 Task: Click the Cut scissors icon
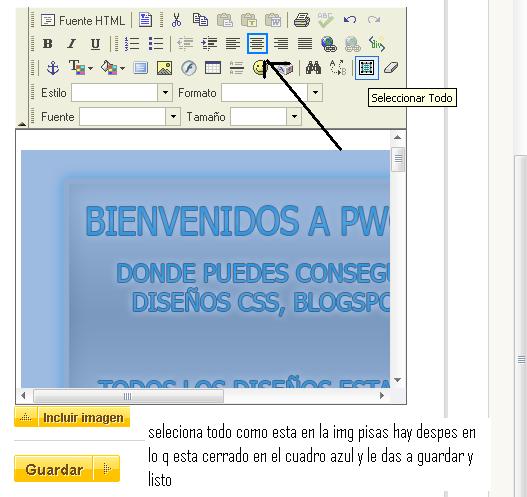176,20
